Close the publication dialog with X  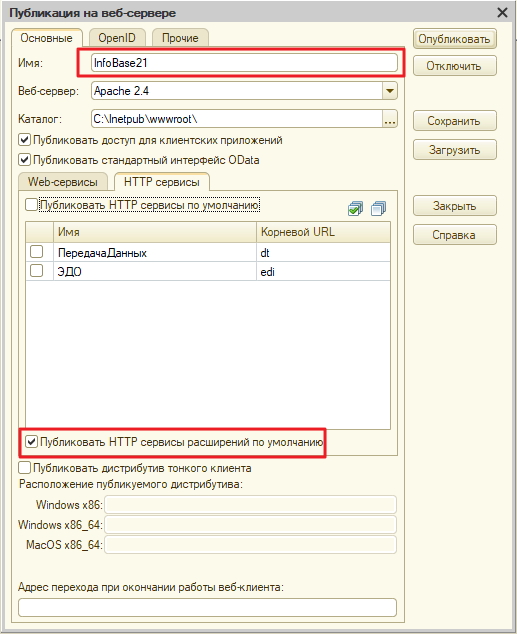point(502,13)
